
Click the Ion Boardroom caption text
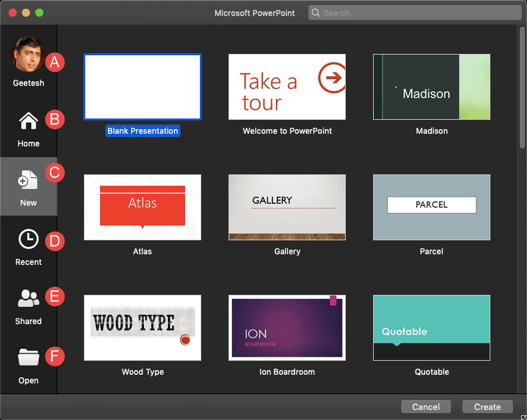(287, 372)
